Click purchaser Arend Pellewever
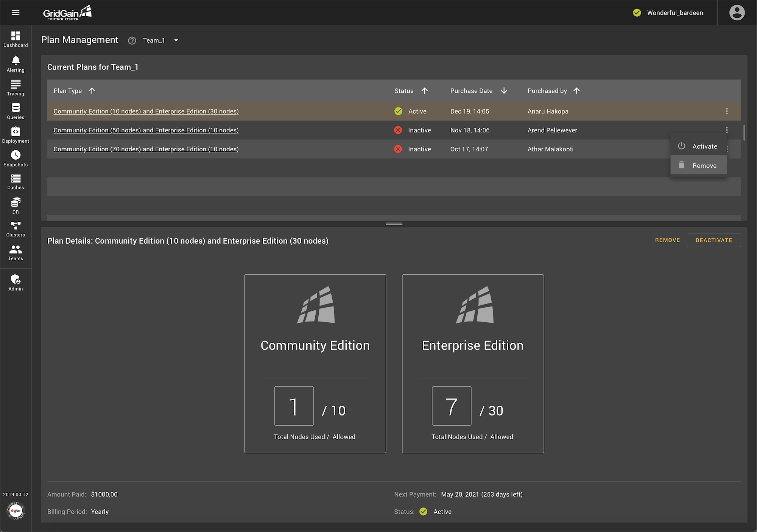 pos(552,130)
